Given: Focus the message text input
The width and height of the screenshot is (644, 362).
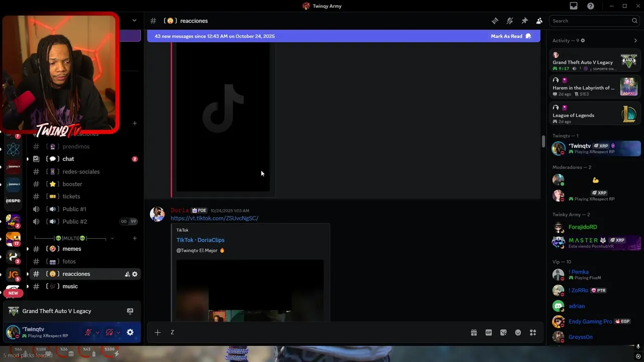Looking at the screenshot, I should [x=317, y=332].
